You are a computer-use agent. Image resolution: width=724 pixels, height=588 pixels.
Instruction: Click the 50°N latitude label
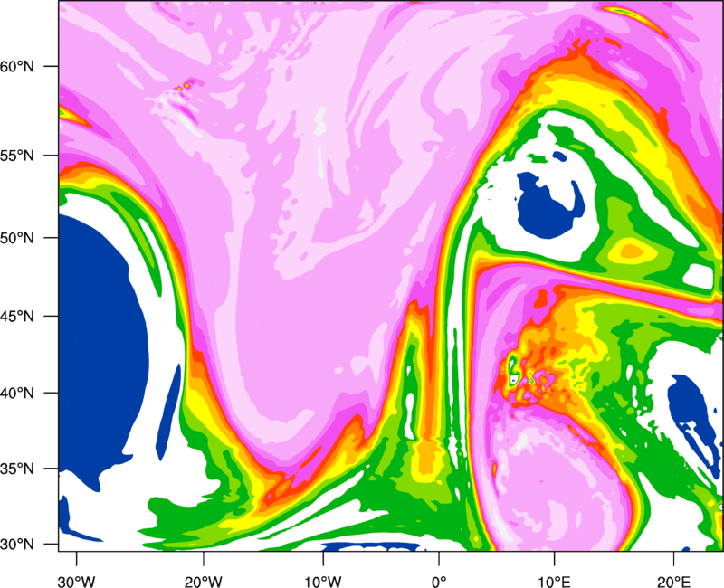[17, 238]
